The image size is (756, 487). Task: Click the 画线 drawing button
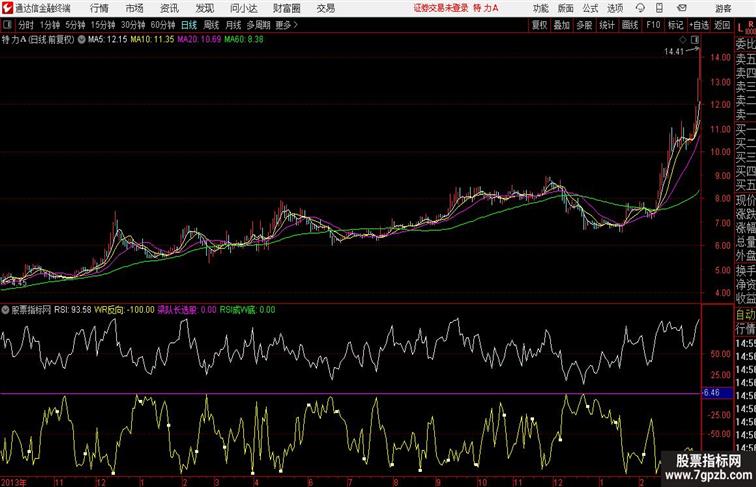coord(630,25)
